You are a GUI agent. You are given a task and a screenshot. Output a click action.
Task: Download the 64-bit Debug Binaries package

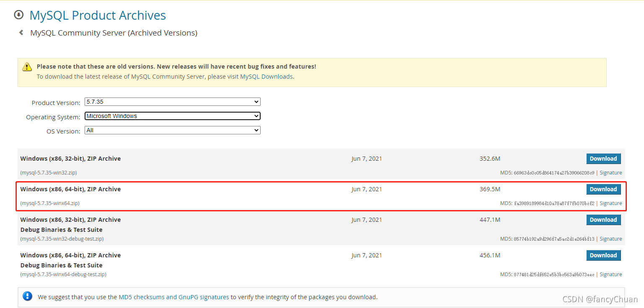pos(603,255)
